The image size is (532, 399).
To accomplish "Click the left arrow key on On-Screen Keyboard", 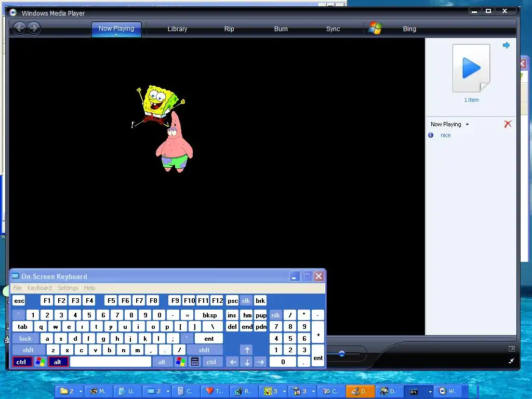I will [233, 362].
